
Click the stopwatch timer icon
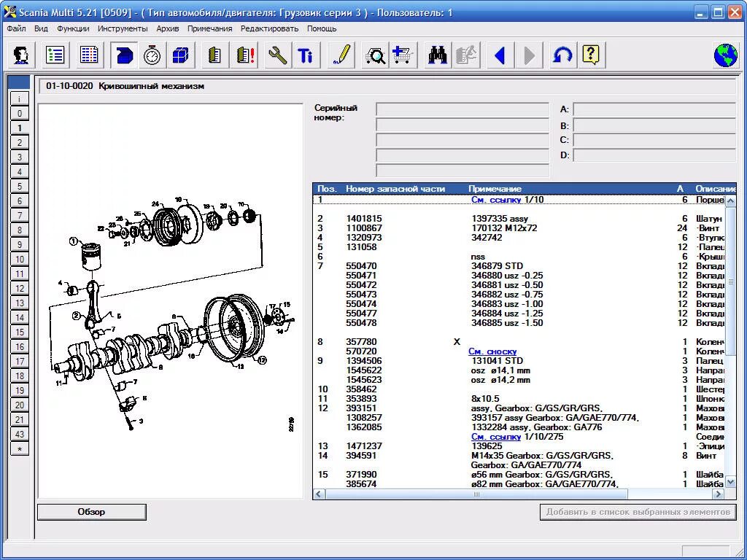(152, 55)
